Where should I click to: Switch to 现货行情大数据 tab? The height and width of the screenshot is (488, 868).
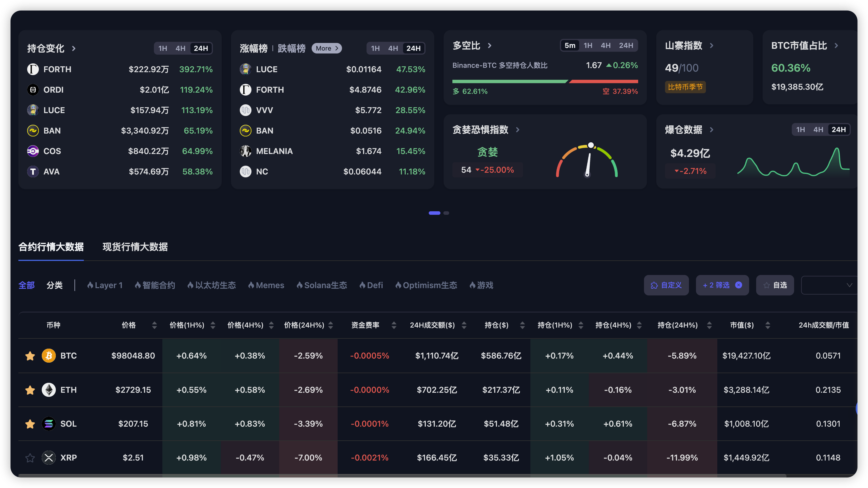pyautogui.click(x=135, y=247)
